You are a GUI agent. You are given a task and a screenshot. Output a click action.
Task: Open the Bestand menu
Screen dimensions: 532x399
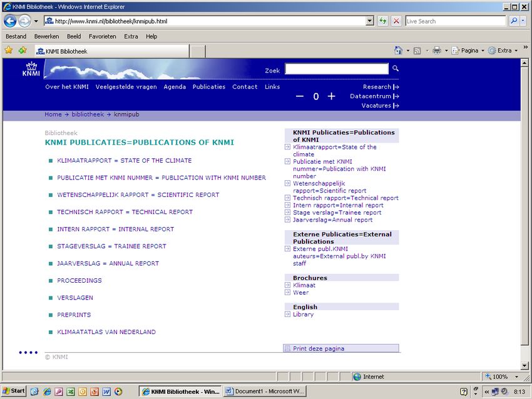coord(16,36)
